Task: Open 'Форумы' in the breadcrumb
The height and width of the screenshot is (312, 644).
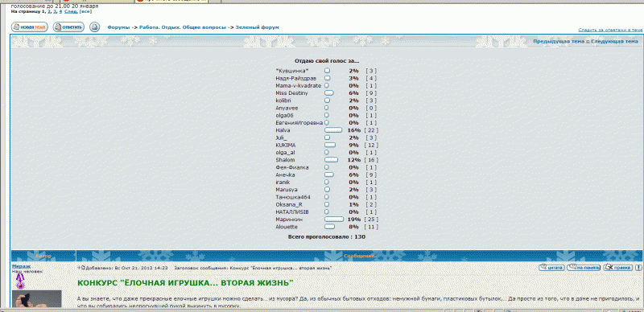Action: (118, 27)
